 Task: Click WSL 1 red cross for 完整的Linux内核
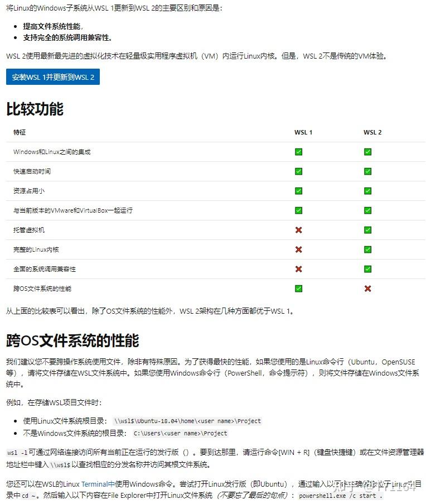298,249
